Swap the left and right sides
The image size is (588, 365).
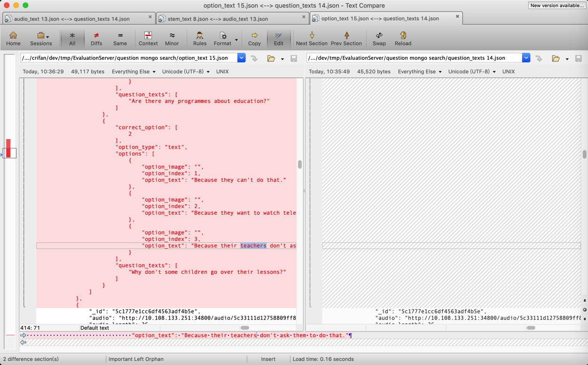tap(379, 39)
